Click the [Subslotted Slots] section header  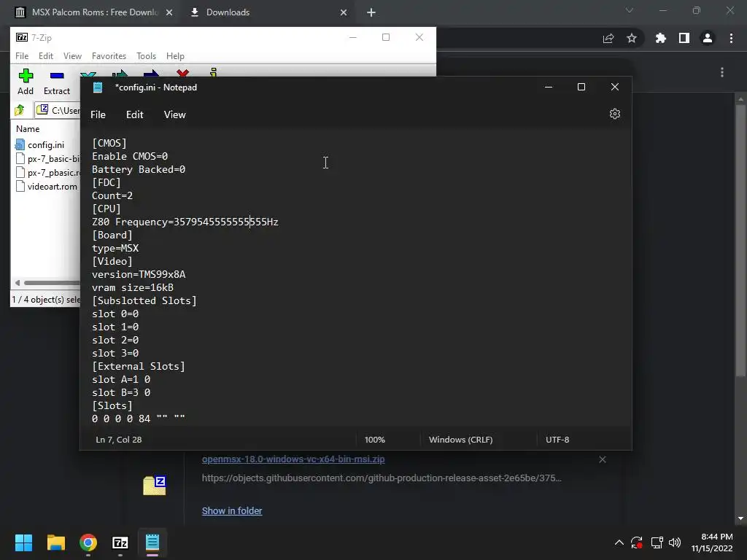point(144,301)
